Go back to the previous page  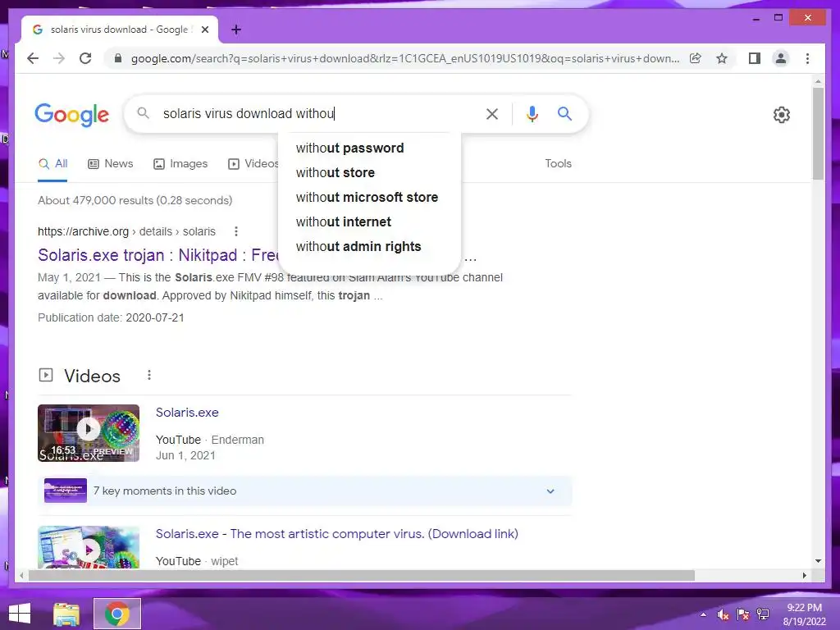(33, 58)
